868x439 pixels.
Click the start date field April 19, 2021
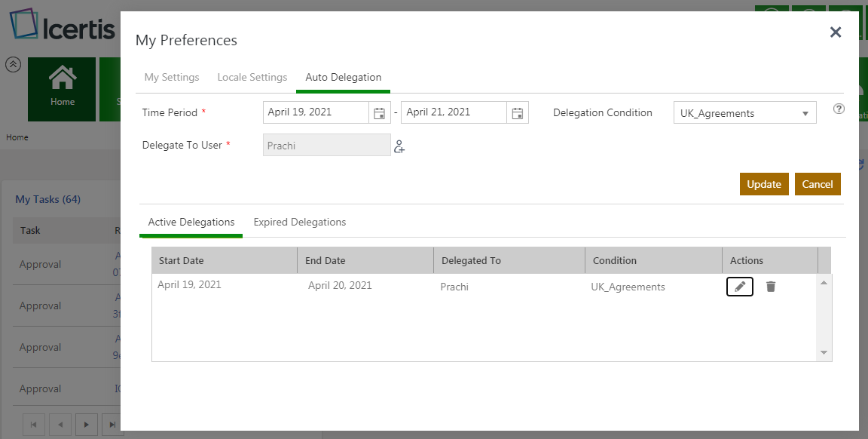[316, 112]
